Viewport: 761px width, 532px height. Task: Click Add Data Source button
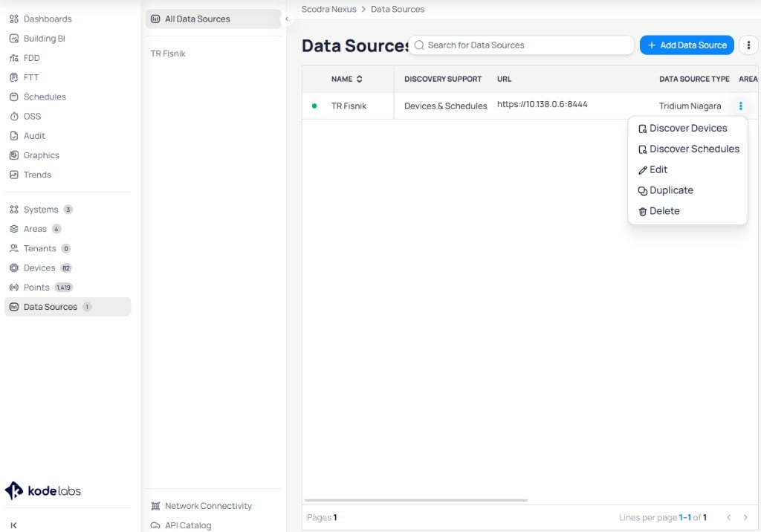(x=687, y=45)
